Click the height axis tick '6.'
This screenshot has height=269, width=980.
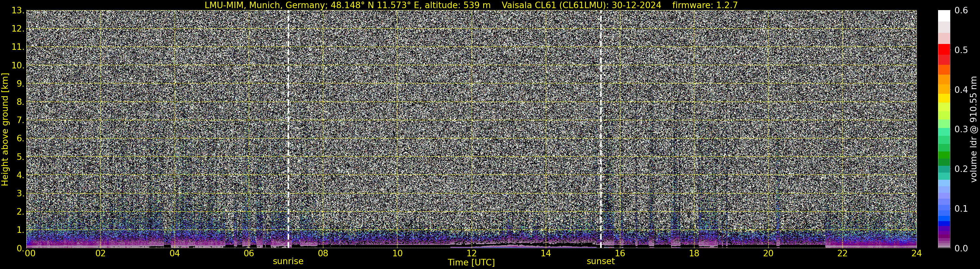pyautogui.click(x=20, y=139)
